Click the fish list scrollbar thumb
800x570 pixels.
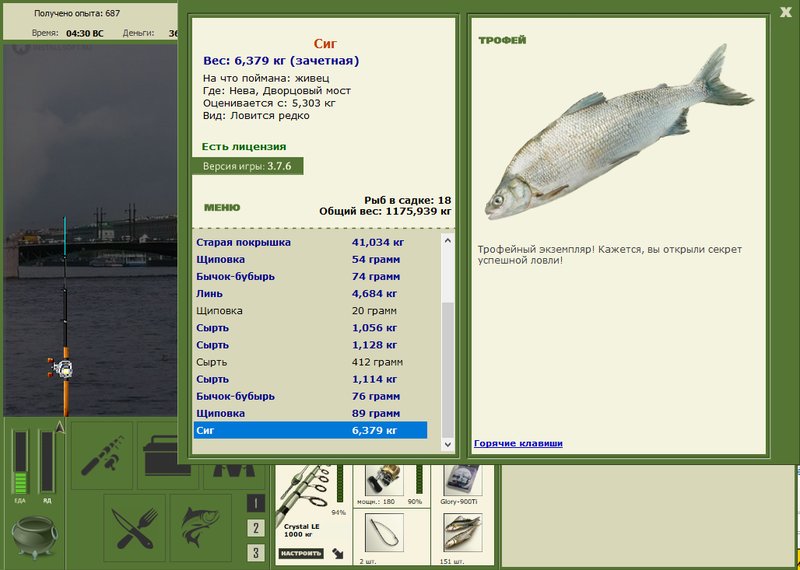pos(447,370)
